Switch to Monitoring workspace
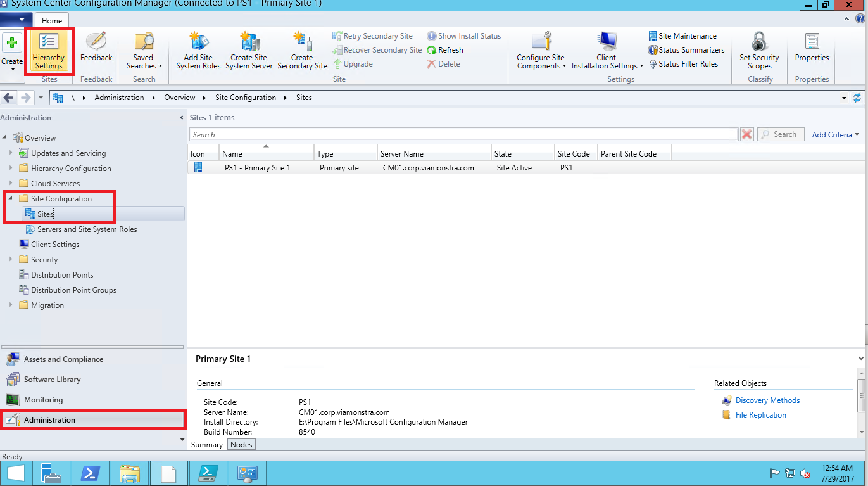 coord(93,400)
